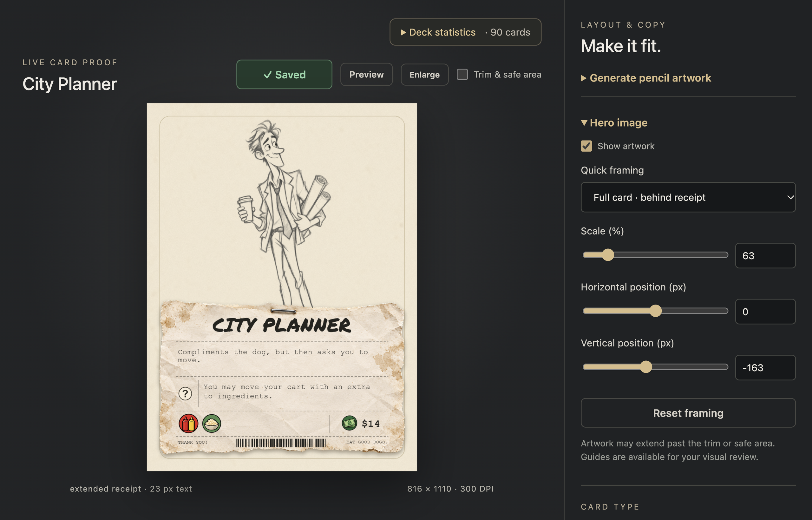Screen dimensions: 812x520
Task: Open card Preview
Action: pos(367,74)
